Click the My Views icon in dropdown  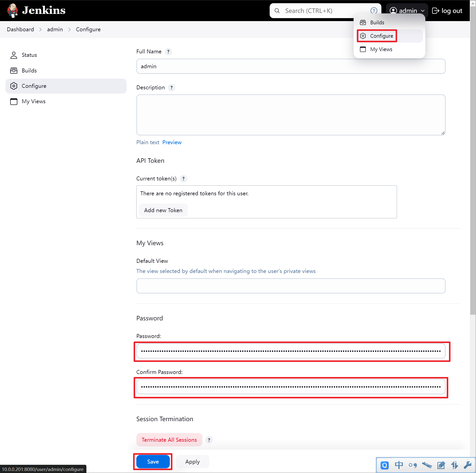[363, 49]
